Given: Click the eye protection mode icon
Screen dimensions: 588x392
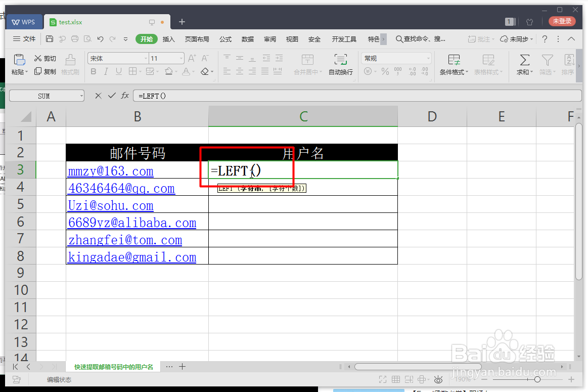Looking at the screenshot, I should (x=438, y=380).
